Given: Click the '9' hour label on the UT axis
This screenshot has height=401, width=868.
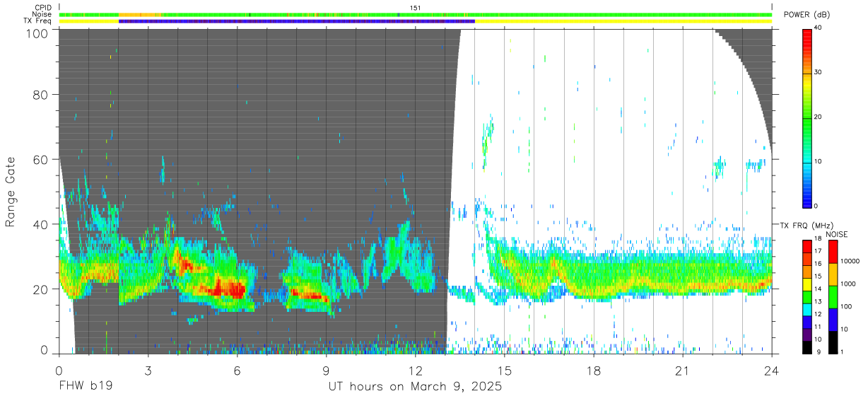Looking at the screenshot, I should pyautogui.click(x=326, y=370).
